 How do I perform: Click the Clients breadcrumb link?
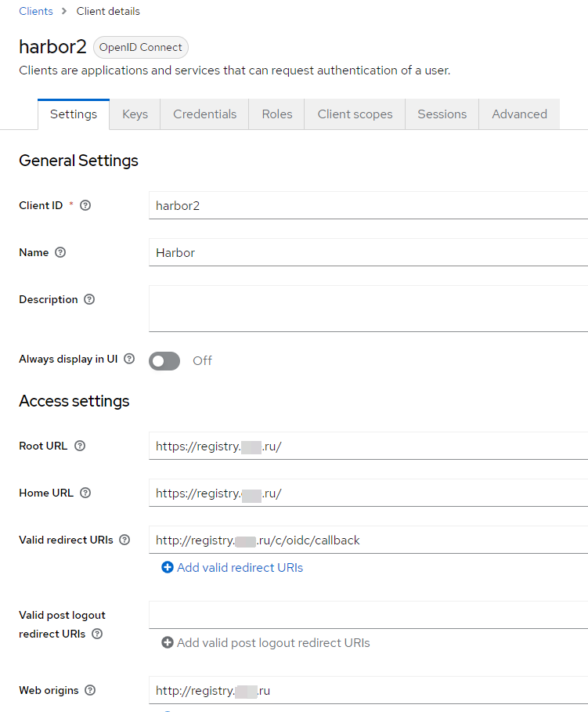(x=36, y=11)
